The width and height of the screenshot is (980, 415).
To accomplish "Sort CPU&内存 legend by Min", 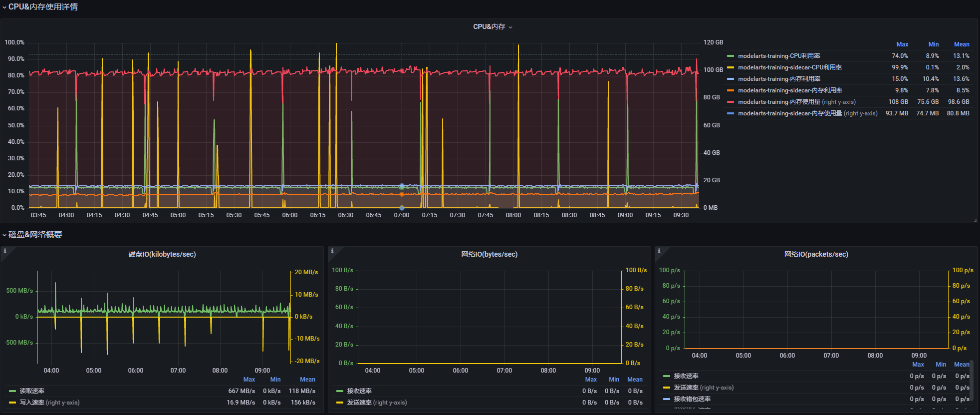I will [934, 44].
